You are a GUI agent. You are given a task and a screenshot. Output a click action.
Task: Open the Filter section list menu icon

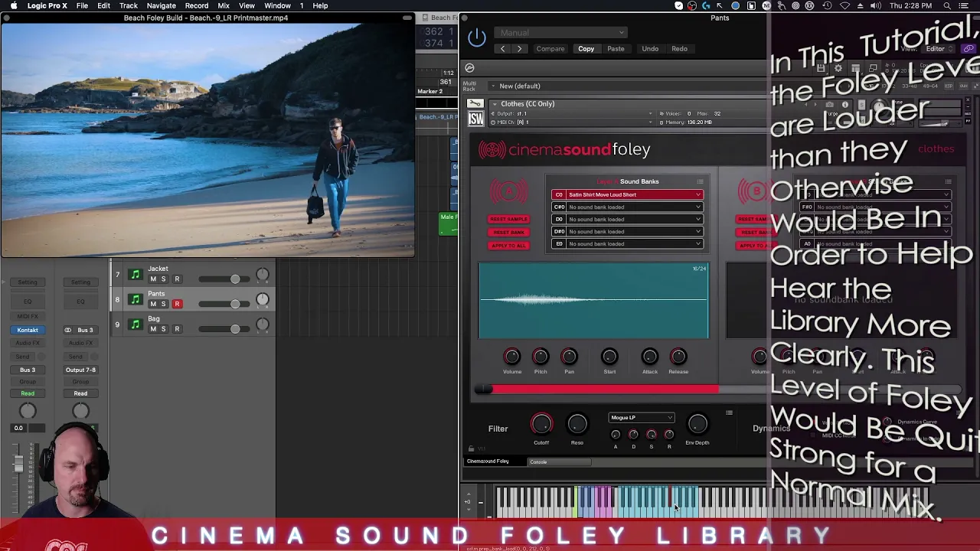(729, 413)
